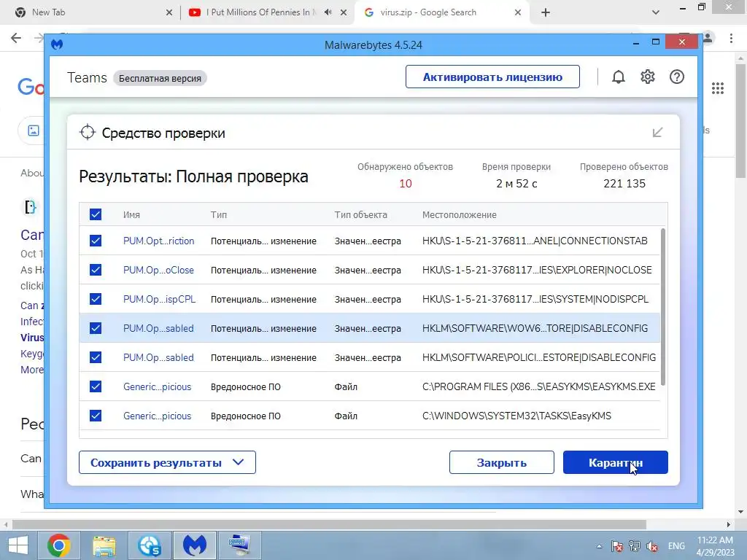Sort by the Тип объекта column header
The image size is (747, 560).
[x=360, y=215]
